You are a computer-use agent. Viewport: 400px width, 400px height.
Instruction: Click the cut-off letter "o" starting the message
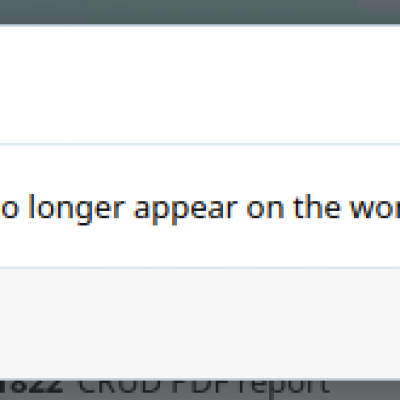[x=9, y=209]
